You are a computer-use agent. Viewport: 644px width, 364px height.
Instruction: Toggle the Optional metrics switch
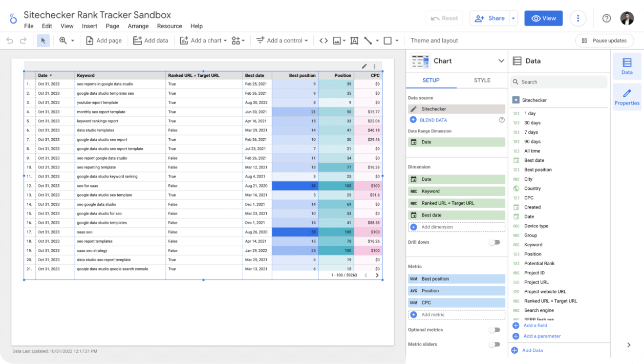494,330
